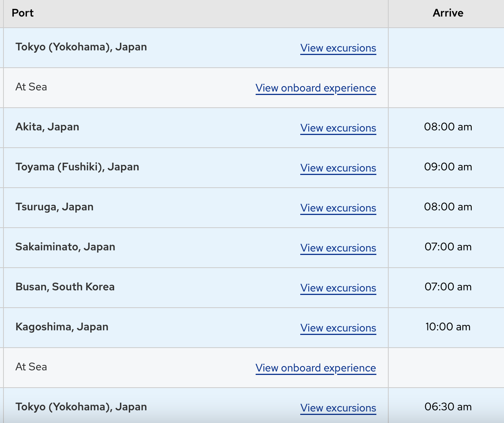View excursions for Tsuruga, Japan
504x423 pixels.
[x=338, y=208]
